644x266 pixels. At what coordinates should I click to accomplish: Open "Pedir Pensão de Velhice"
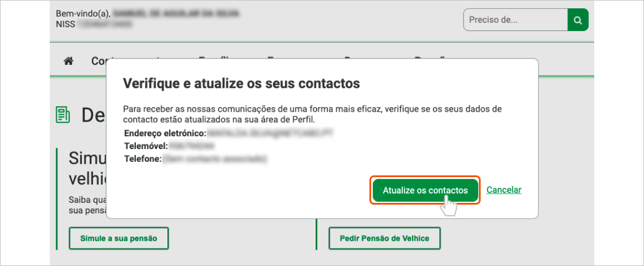click(x=384, y=239)
